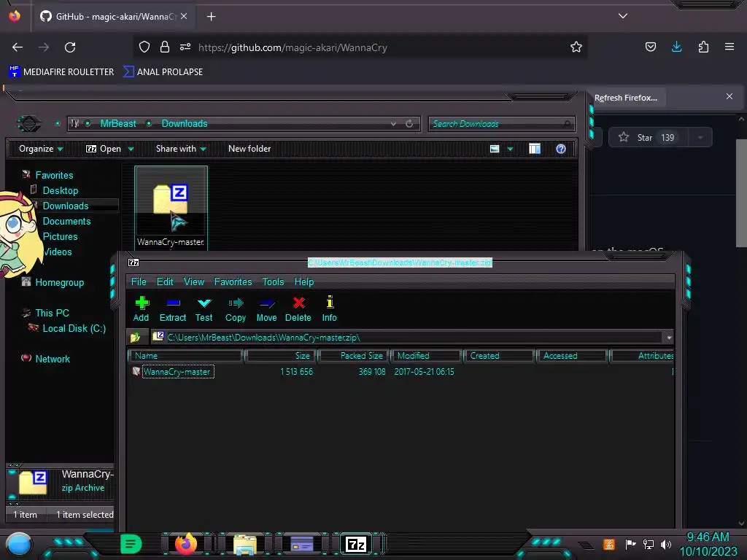Go up one folder level in 7-Zip
This screenshot has width=747, height=560.
pyautogui.click(x=135, y=337)
